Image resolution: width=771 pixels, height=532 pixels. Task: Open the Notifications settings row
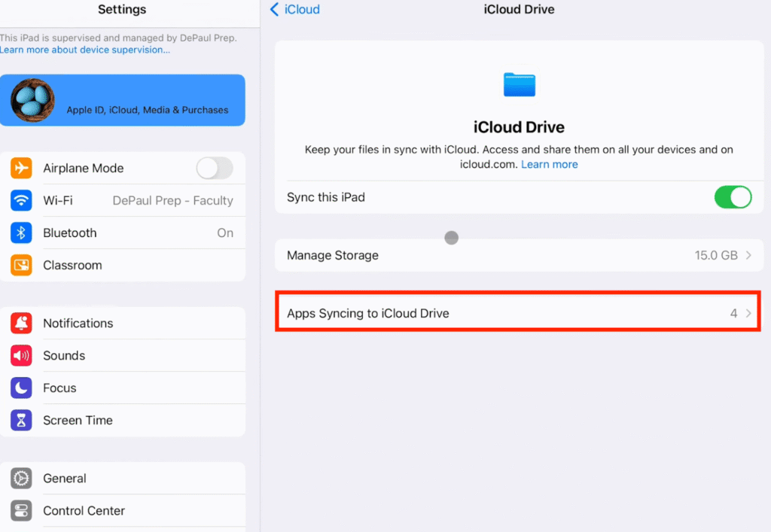(123, 324)
